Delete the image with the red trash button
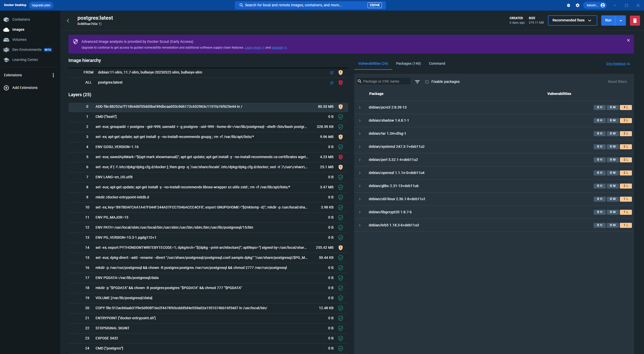 point(635,20)
